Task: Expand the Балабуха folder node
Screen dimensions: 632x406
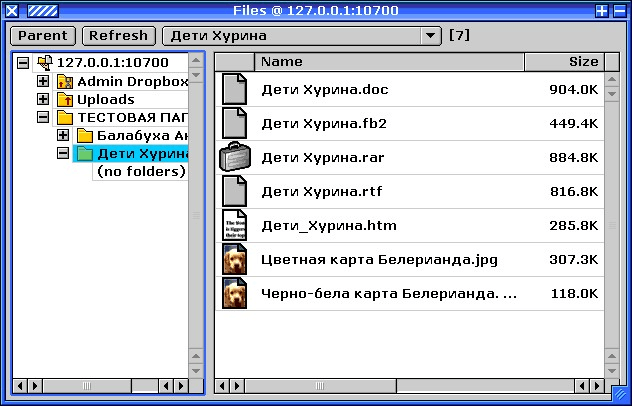Action: coord(63,135)
